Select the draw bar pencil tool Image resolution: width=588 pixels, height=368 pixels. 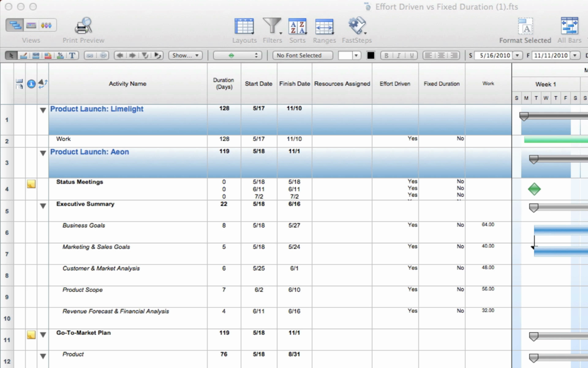(23, 56)
